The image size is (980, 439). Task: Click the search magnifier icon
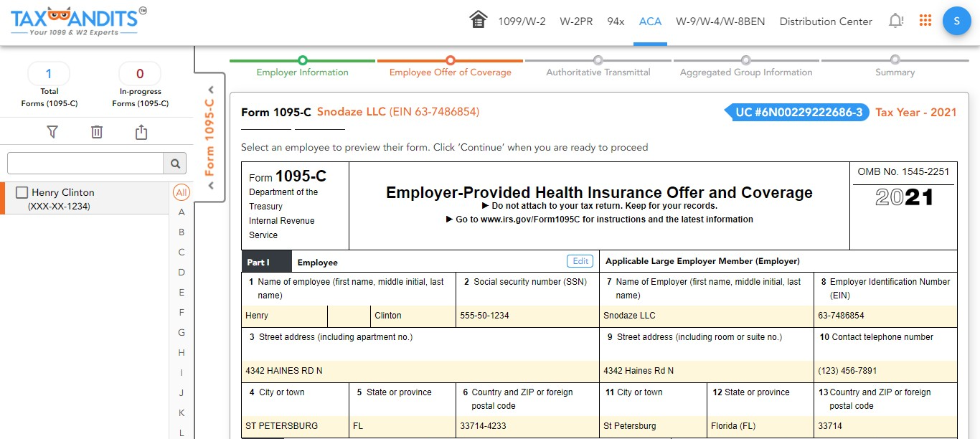pos(174,163)
